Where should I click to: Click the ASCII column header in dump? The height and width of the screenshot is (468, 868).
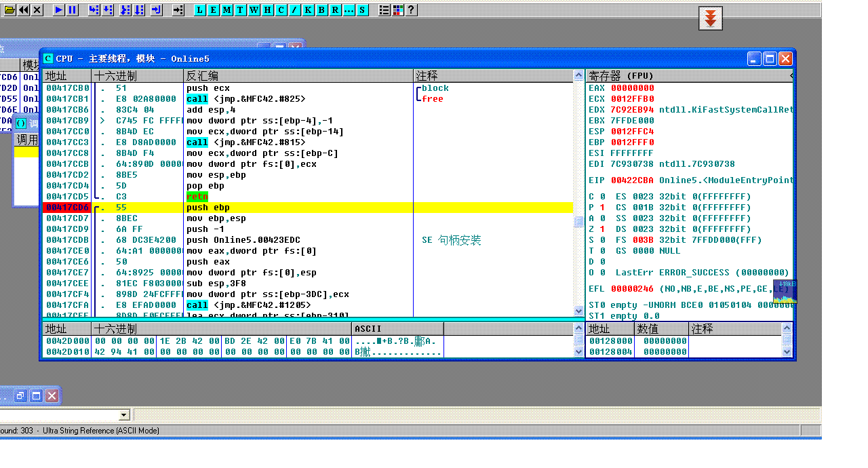tap(398, 329)
